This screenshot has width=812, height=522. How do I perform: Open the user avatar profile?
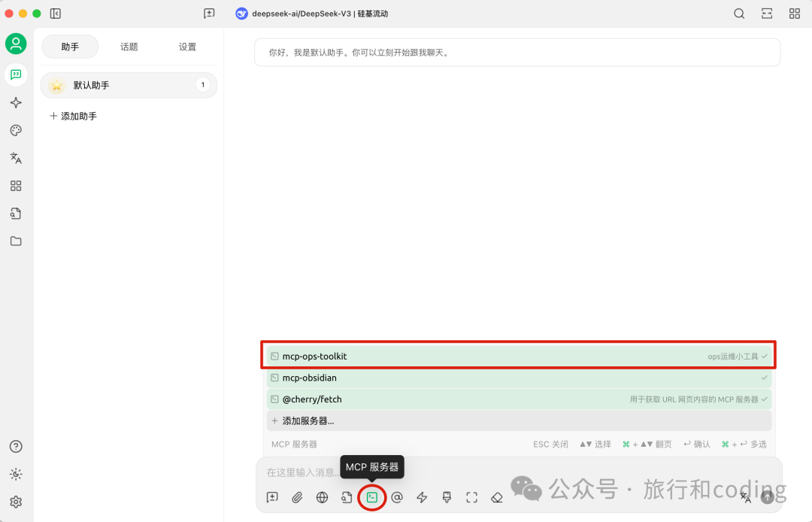pyautogui.click(x=16, y=44)
